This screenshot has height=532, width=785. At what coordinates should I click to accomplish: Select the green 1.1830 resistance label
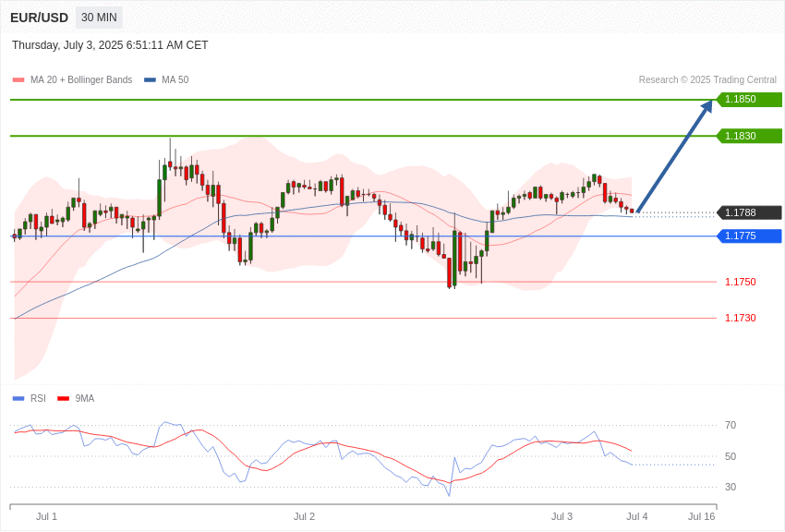coord(749,136)
